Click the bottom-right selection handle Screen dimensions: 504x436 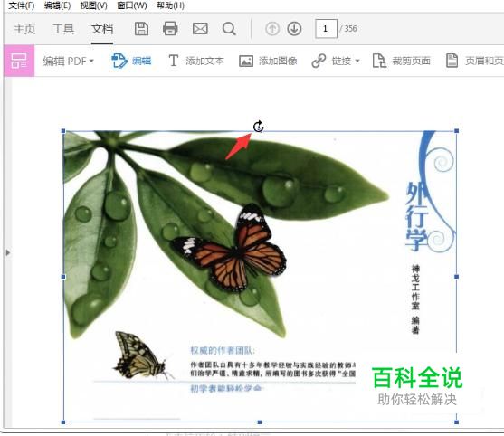coord(456,422)
